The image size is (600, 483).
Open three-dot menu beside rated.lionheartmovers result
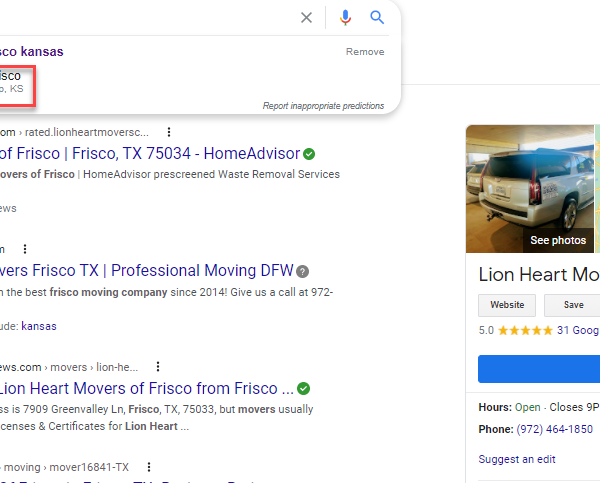coord(169,132)
